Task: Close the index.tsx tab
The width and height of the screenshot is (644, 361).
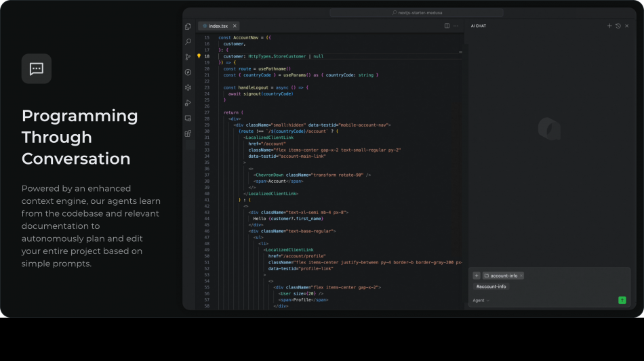Action: pyautogui.click(x=235, y=26)
